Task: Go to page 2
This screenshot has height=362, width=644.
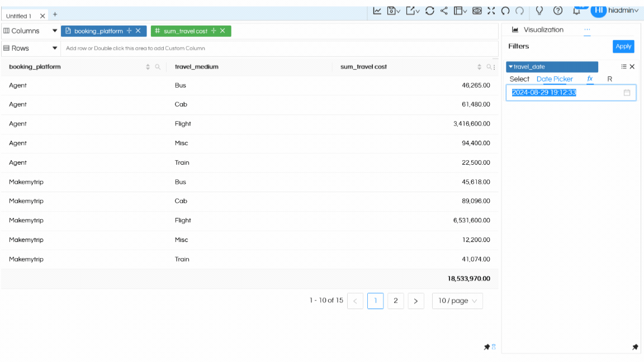Action: point(396,301)
